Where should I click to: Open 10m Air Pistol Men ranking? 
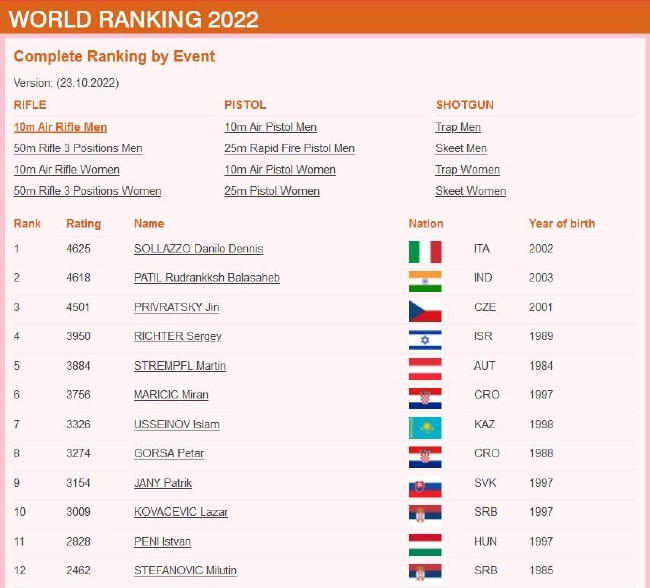[x=270, y=127]
